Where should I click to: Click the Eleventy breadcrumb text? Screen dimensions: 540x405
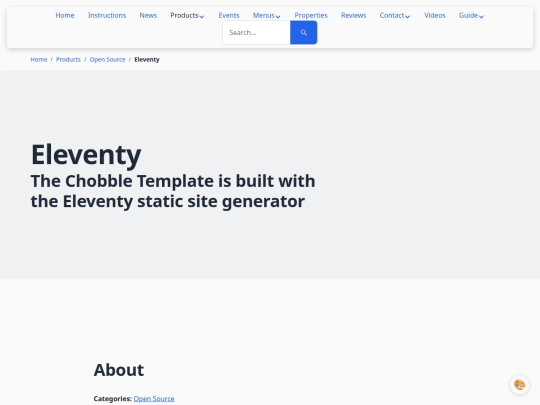point(147,60)
